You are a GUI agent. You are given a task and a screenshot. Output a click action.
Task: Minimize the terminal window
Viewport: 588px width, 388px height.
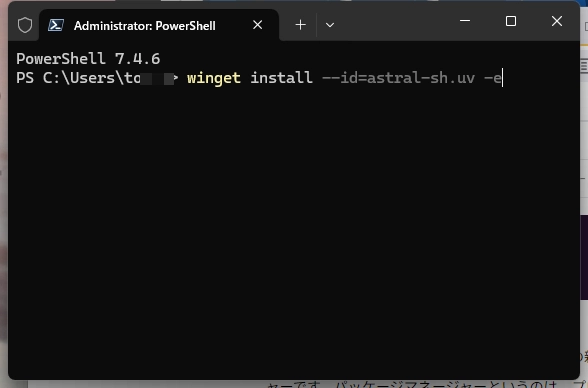tap(465, 21)
